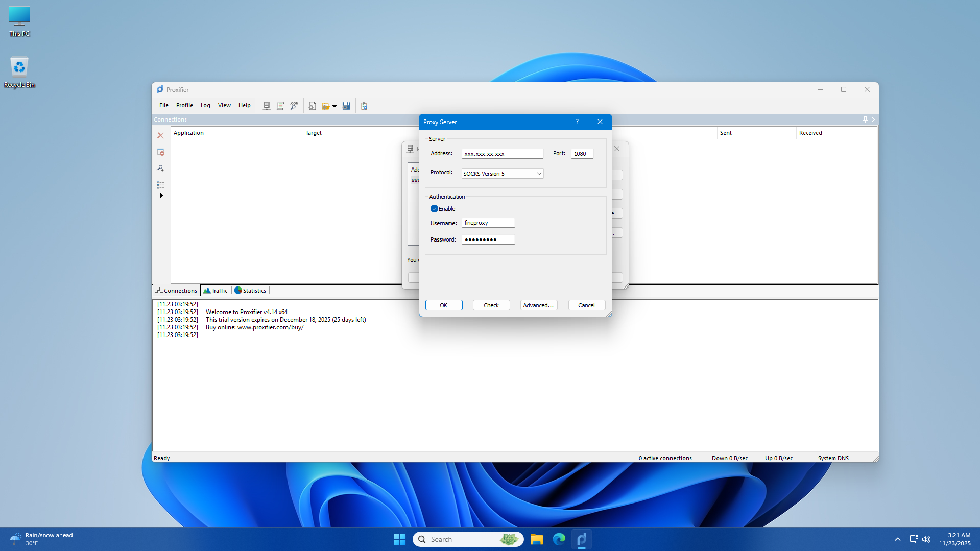Close the Proxy Server dialog with X
This screenshot has height=551, width=980.
click(x=600, y=122)
